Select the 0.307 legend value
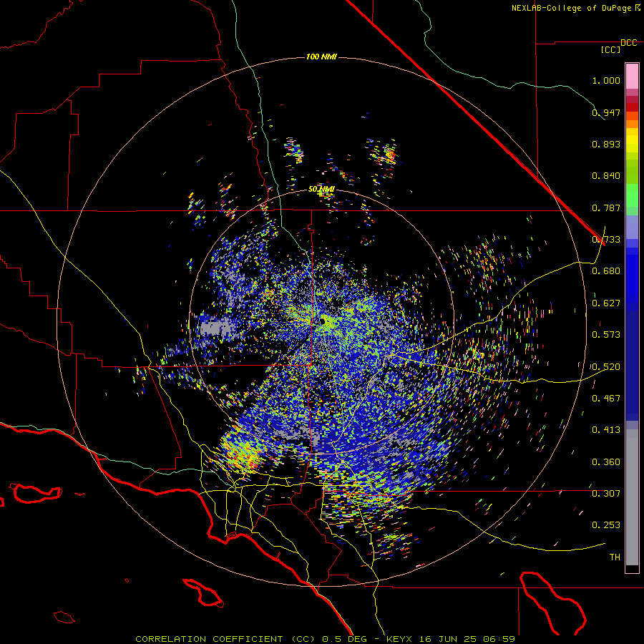The height and width of the screenshot is (644, 644). (606, 494)
